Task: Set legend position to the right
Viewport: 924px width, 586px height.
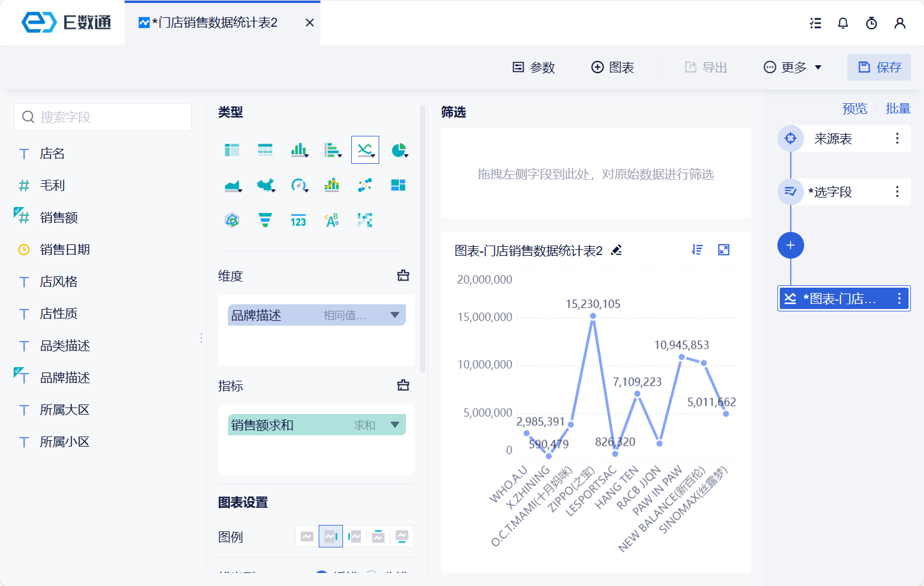Action: click(331, 536)
